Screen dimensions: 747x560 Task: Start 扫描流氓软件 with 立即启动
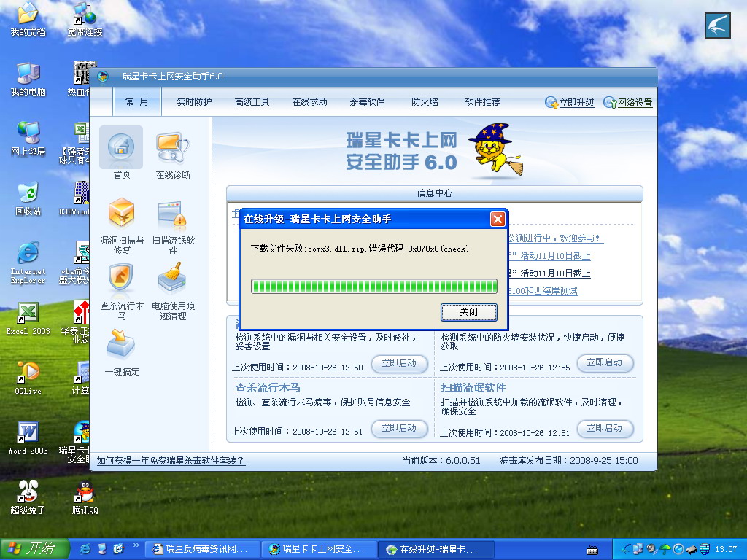(x=605, y=428)
